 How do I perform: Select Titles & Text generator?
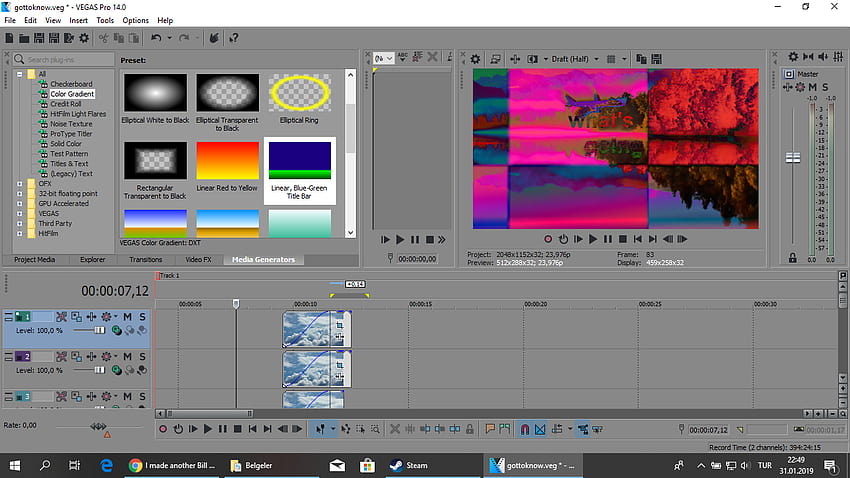69,164
